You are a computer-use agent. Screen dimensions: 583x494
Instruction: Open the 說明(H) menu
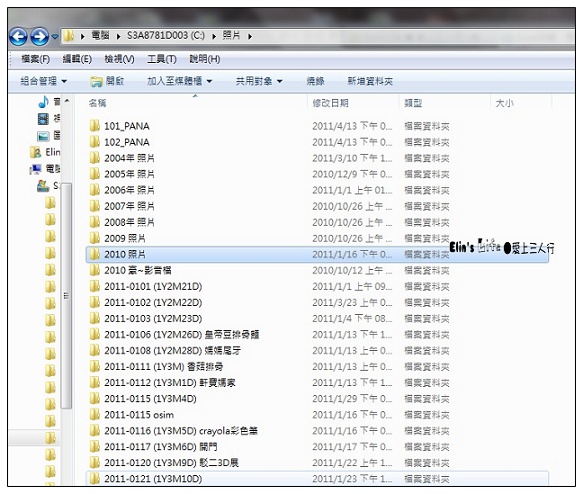point(205,59)
